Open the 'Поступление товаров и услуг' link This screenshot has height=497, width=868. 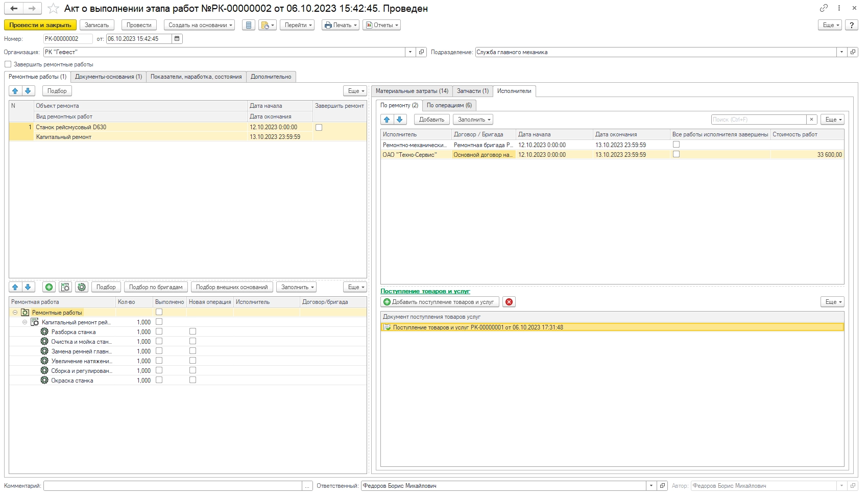(x=425, y=291)
